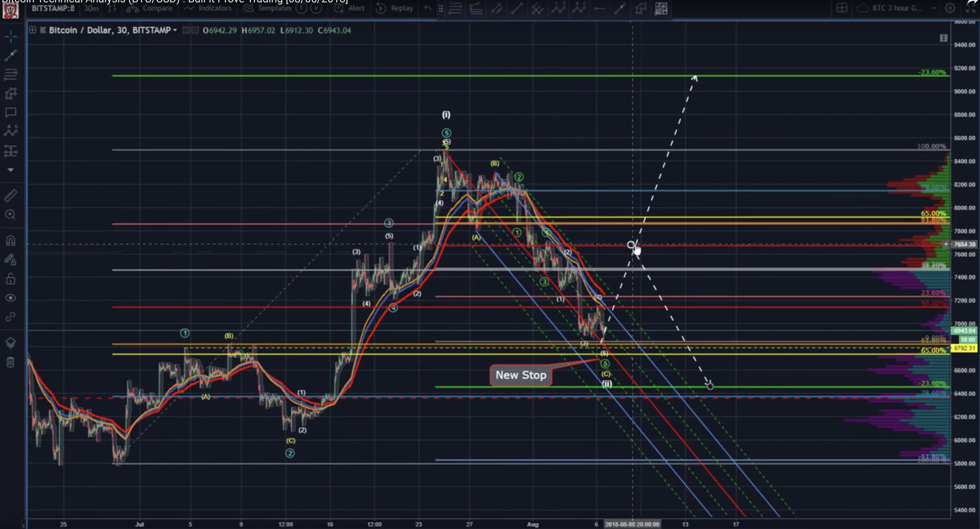Click the 100.00% Fib level label
The height and width of the screenshot is (529, 980).
931,146
